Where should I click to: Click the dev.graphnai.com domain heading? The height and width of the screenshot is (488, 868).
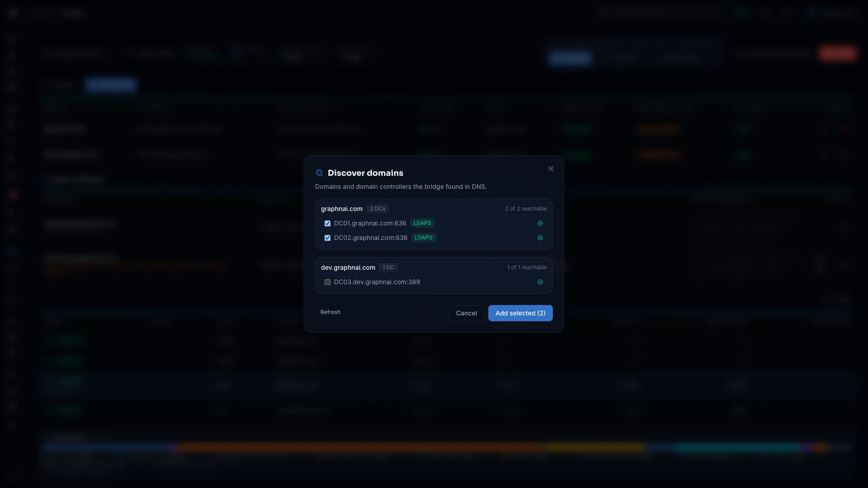[348, 267]
